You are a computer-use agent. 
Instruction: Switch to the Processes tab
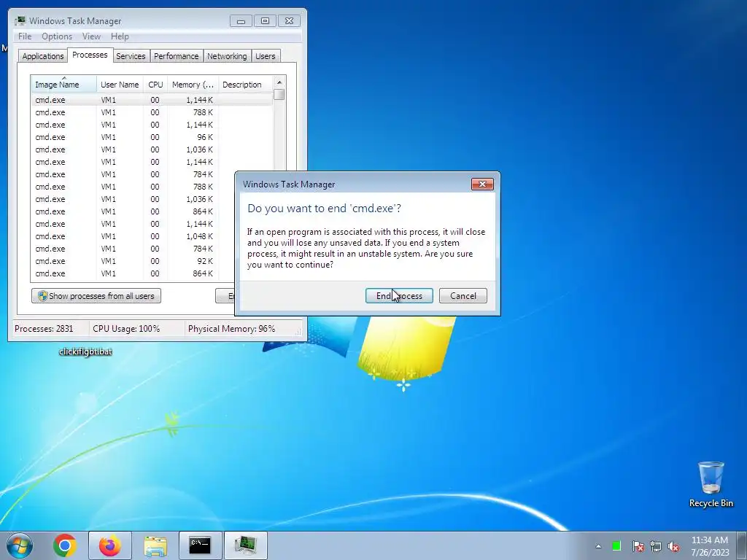[x=90, y=55]
